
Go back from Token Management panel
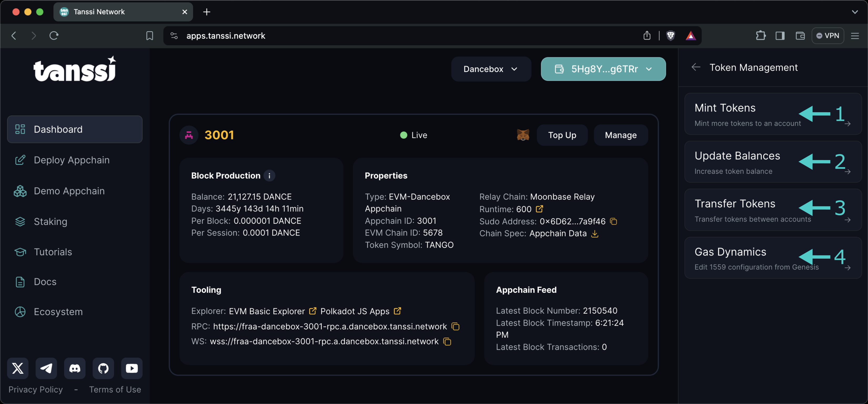tap(696, 67)
